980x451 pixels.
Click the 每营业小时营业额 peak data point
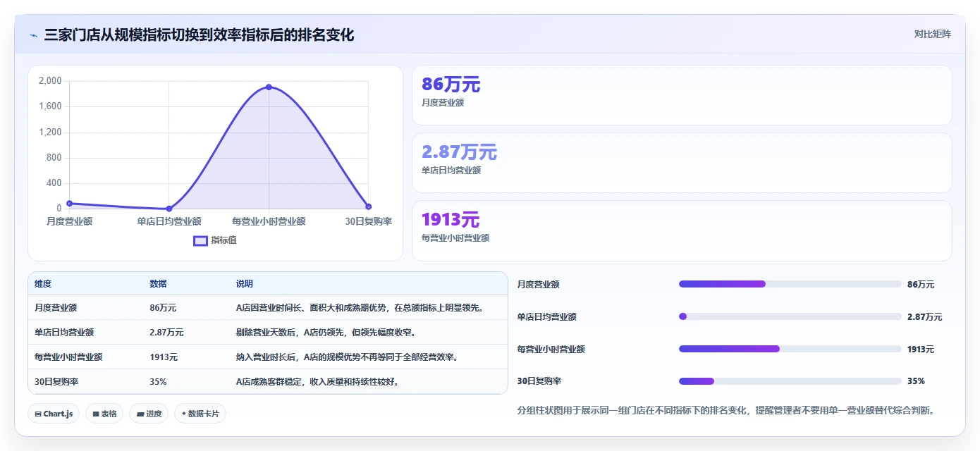(269, 87)
